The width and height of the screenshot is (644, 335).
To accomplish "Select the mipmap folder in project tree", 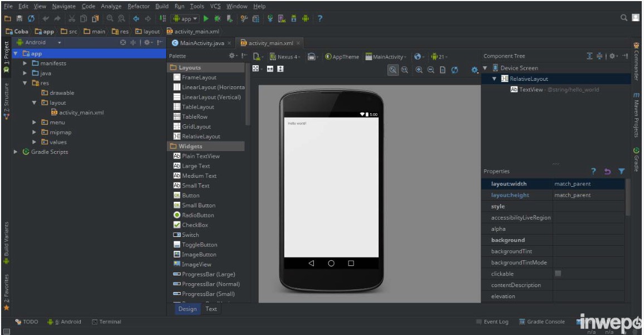I will [60, 132].
